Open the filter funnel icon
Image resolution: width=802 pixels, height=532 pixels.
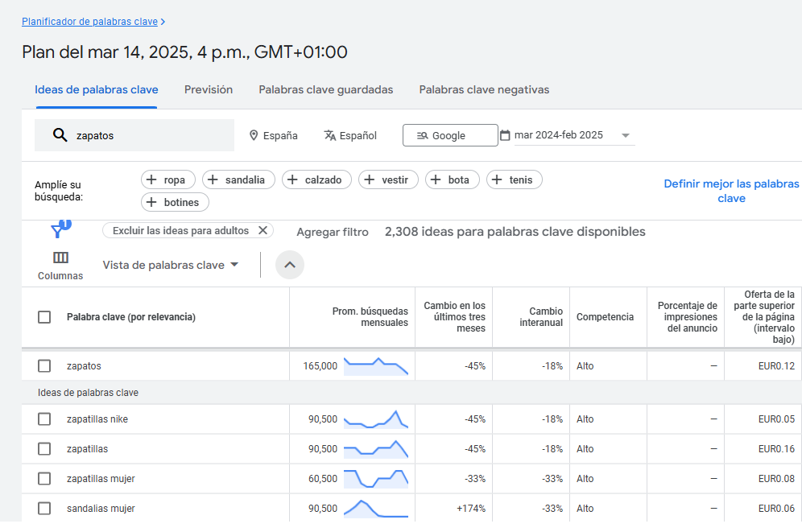(58, 231)
